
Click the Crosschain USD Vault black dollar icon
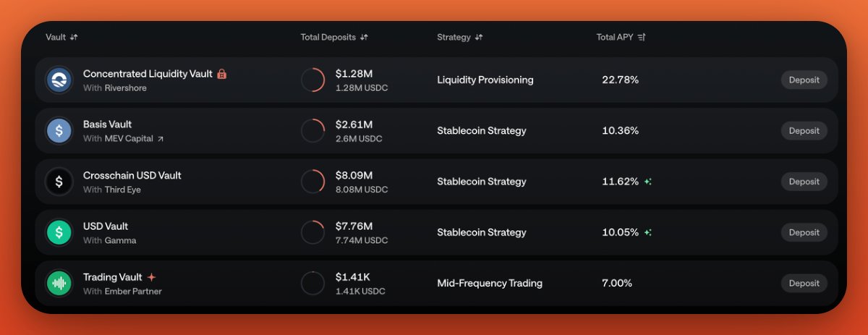tap(59, 182)
